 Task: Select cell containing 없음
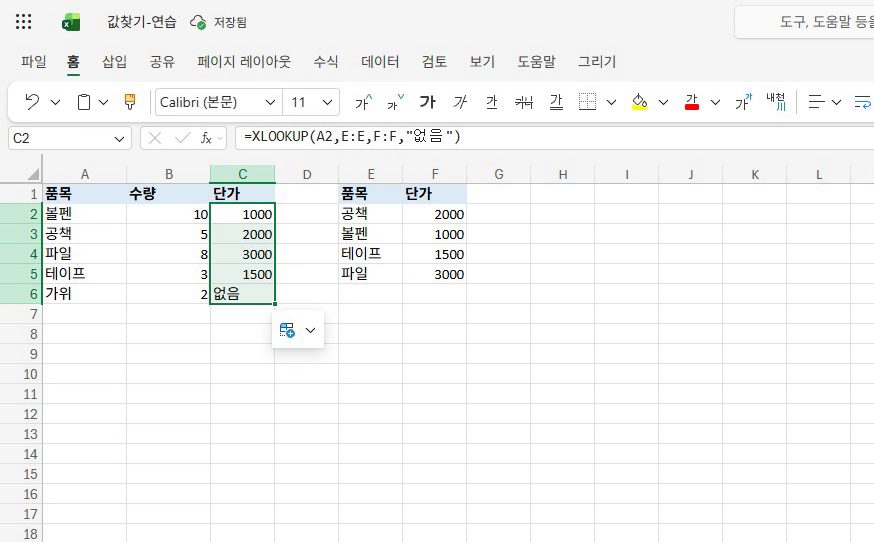tap(242, 294)
